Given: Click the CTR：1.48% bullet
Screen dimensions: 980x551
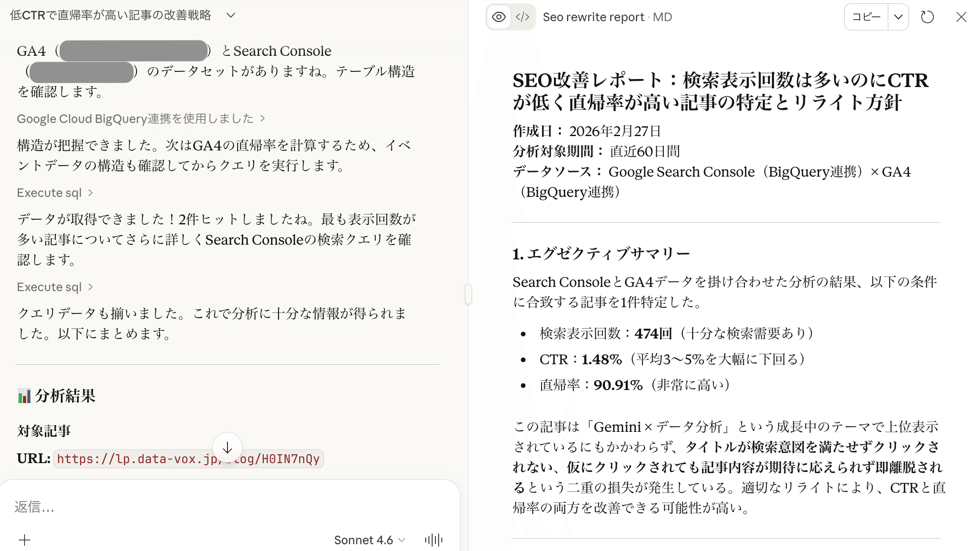Looking at the screenshot, I should (x=672, y=359).
